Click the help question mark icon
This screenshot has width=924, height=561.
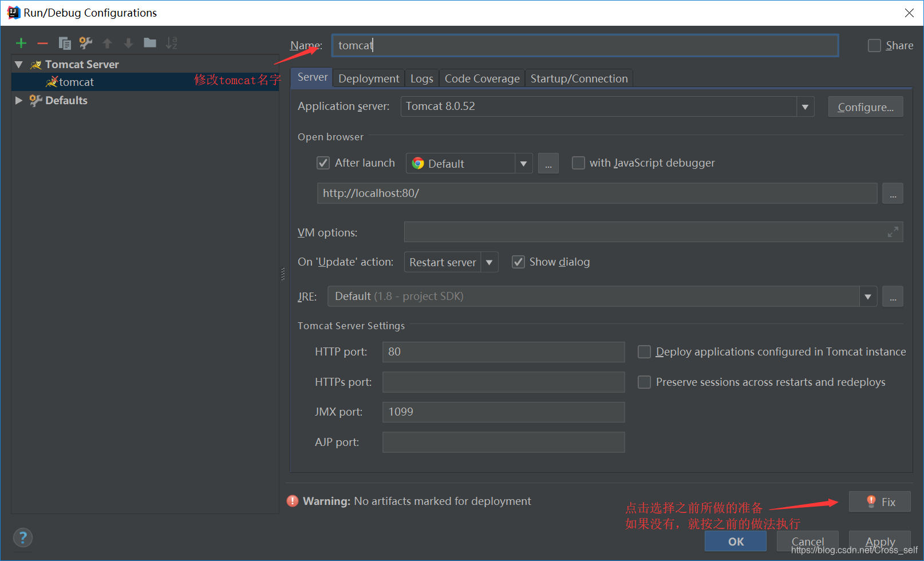[x=23, y=538]
